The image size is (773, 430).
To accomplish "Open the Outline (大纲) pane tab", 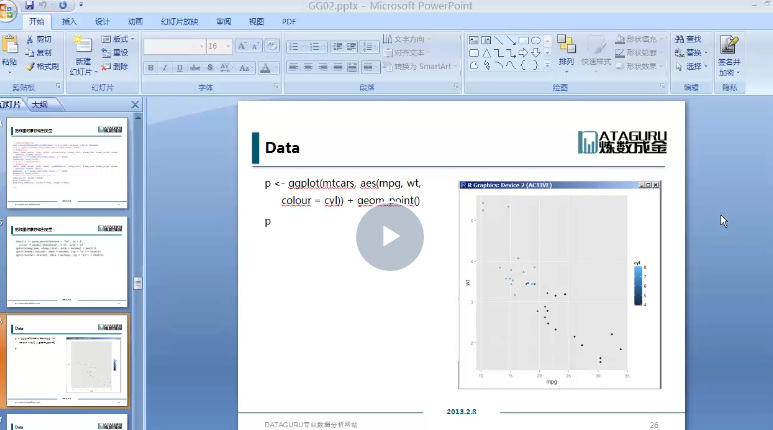I will [x=39, y=105].
